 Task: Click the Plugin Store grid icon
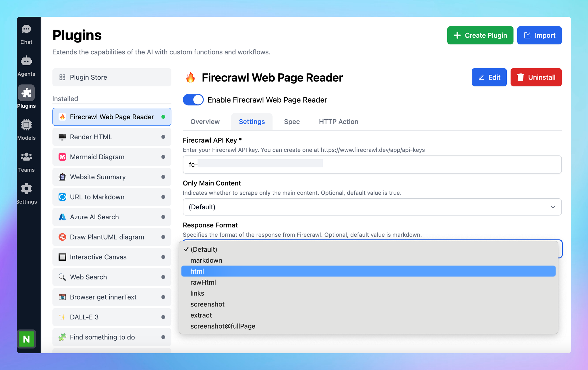pyautogui.click(x=62, y=77)
